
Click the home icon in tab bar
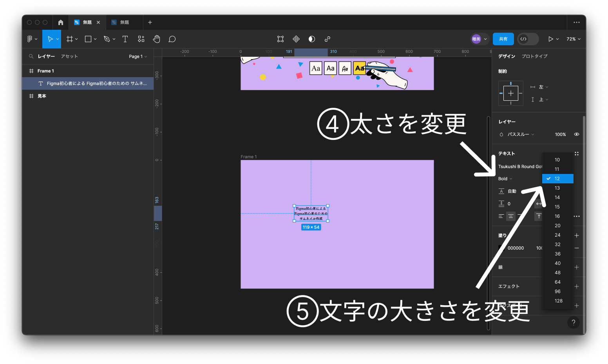(x=61, y=22)
